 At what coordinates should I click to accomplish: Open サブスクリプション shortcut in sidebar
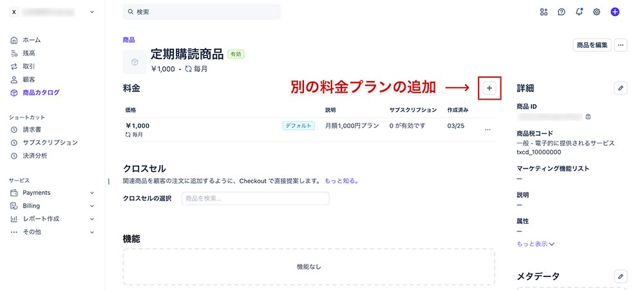tap(50, 143)
